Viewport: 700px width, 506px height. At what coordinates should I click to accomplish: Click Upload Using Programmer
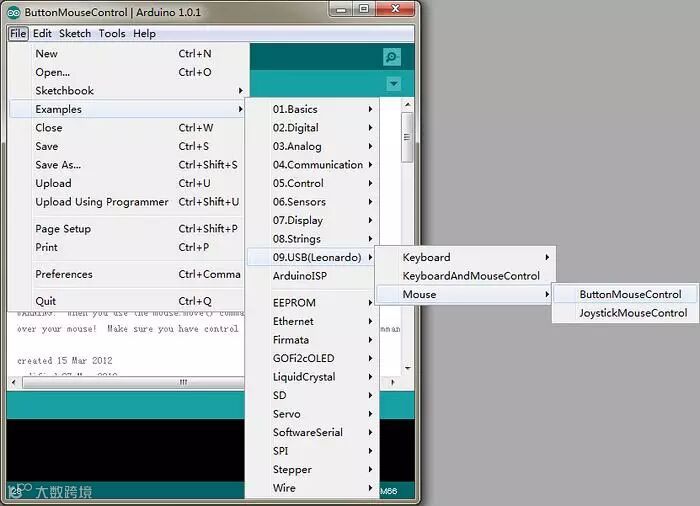pyautogui.click(x=126, y=202)
